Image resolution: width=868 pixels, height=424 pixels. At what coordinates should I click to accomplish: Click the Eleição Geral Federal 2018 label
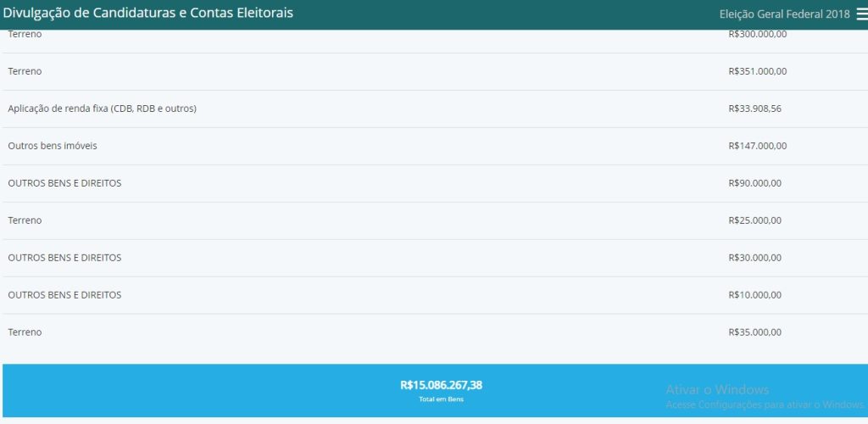click(784, 14)
